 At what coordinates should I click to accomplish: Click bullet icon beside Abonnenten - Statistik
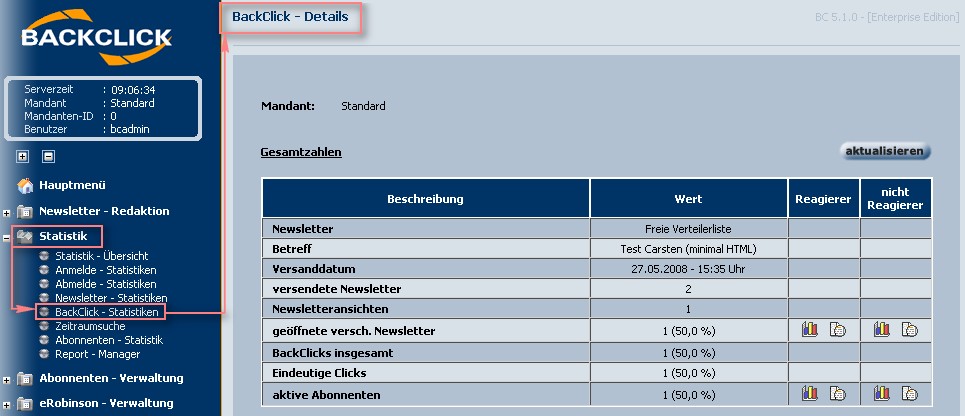click(43, 340)
